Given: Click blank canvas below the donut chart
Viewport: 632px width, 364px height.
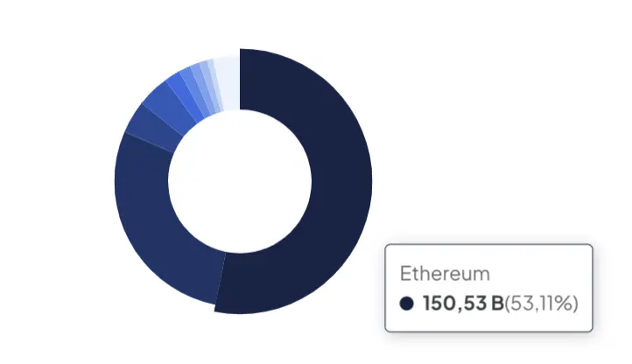Looking at the screenshot, I should [242, 340].
